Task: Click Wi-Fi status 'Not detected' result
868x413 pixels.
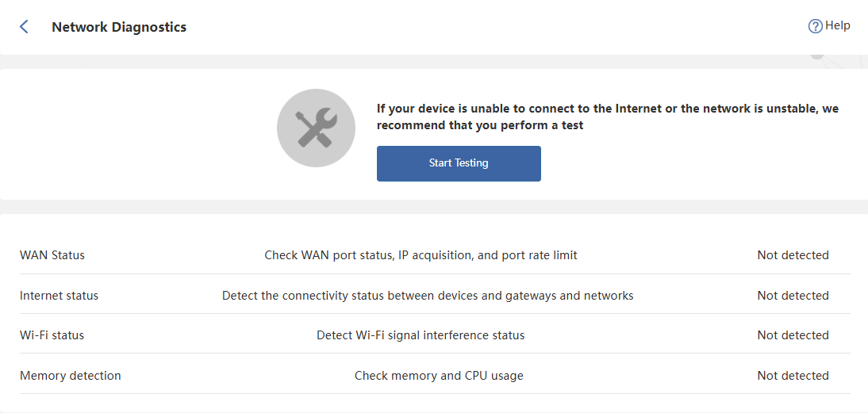Action: pyautogui.click(x=793, y=335)
